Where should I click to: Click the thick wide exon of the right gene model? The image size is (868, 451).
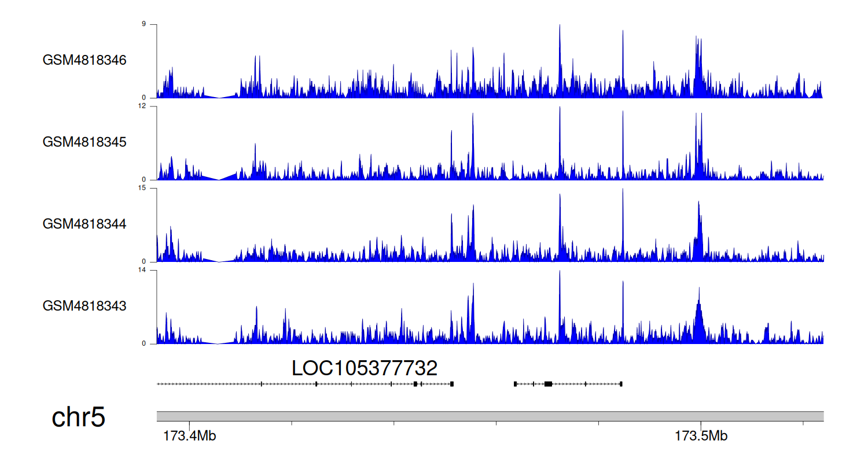(548, 384)
